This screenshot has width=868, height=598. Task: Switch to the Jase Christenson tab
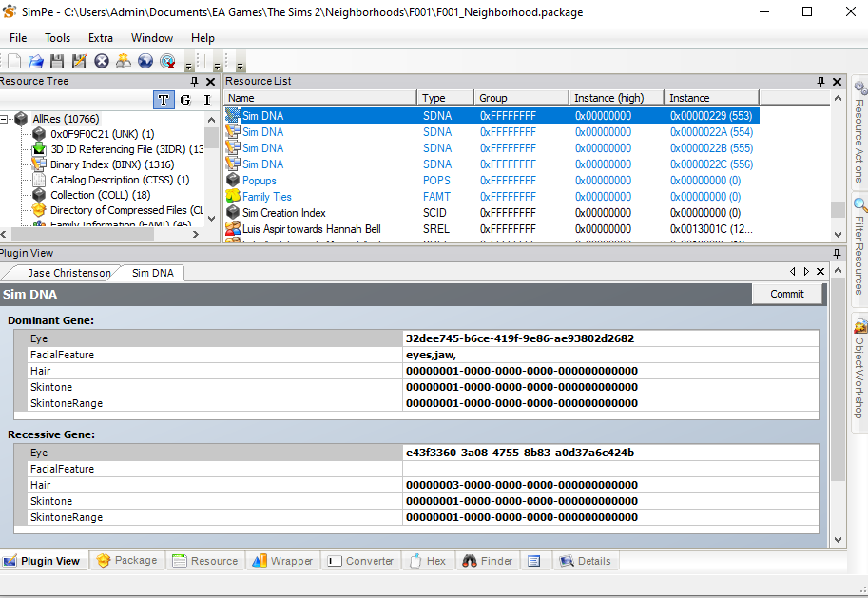click(68, 273)
